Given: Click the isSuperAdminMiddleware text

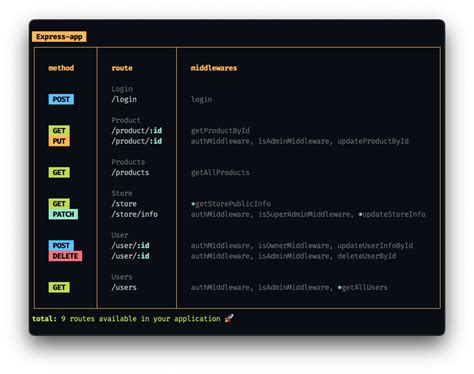Looking at the screenshot, I should click(x=304, y=214).
